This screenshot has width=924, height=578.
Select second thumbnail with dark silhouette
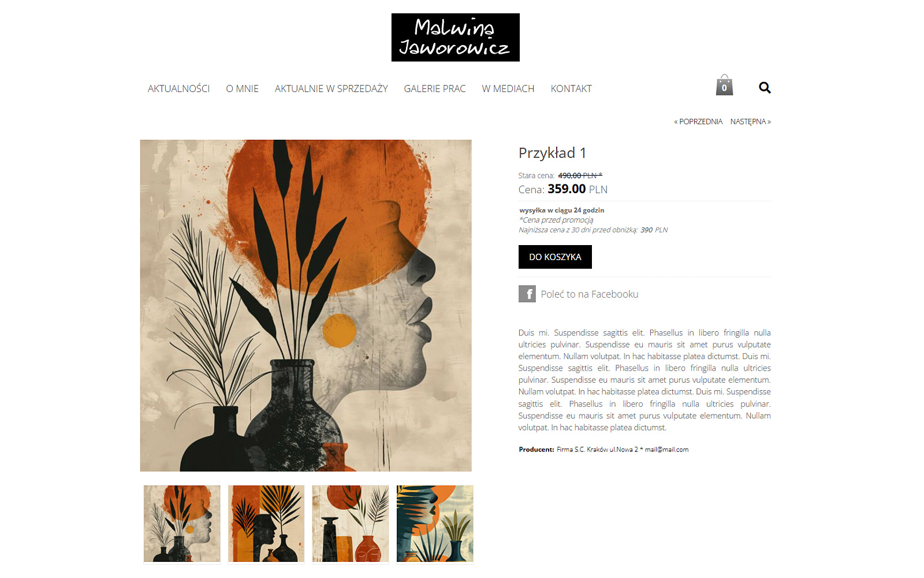click(266, 524)
